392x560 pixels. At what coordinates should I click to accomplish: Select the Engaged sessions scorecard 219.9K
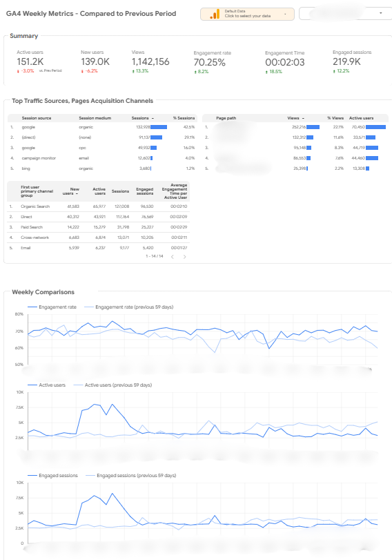click(x=346, y=61)
